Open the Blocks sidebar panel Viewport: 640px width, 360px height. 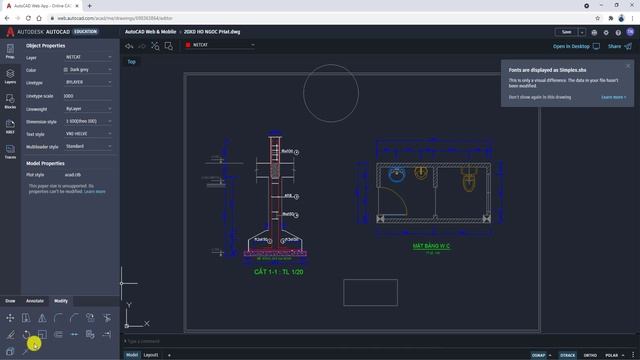[10, 101]
